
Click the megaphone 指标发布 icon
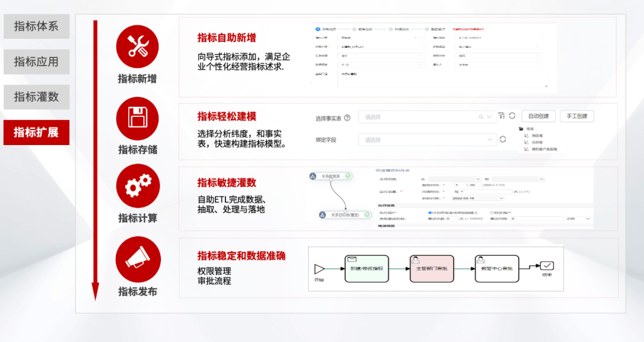click(137, 259)
